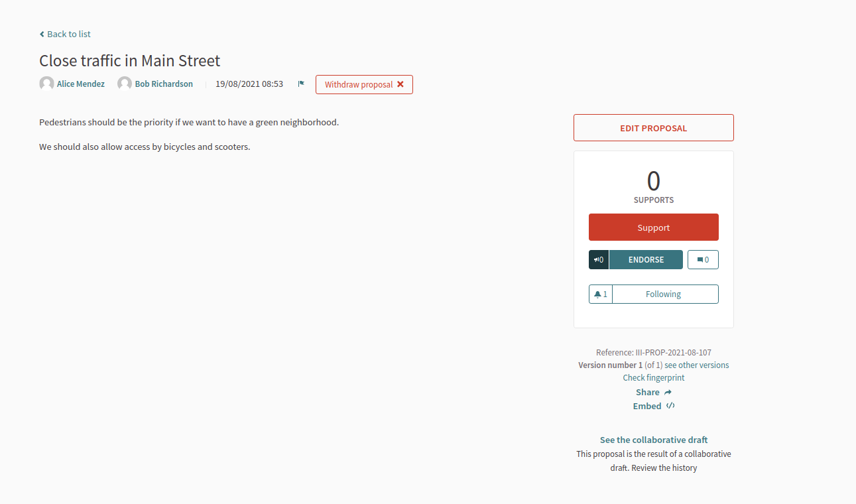Toggle endorsement with the ENDORSE button

(646, 259)
